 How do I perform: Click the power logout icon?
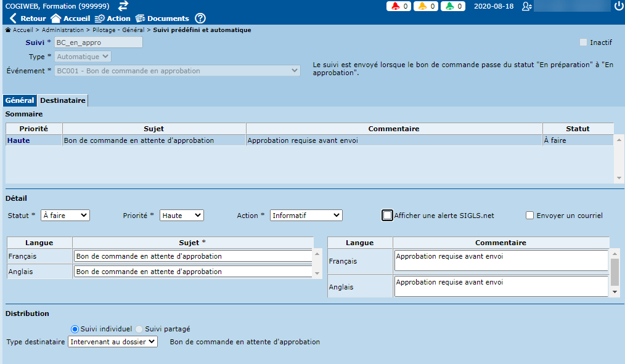coord(618,6)
